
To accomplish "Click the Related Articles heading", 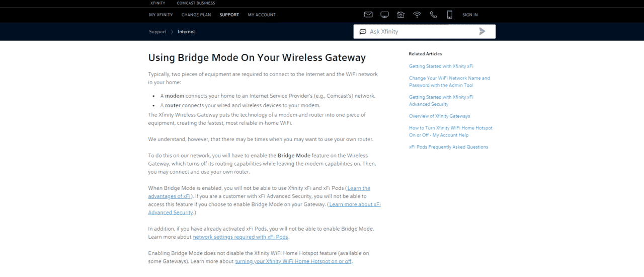I will (426, 54).
